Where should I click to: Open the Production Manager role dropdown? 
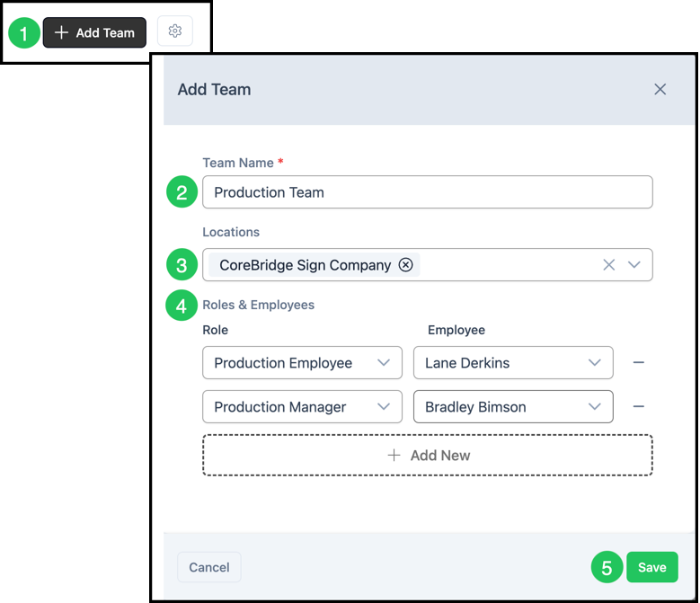pyautogui.click(x=302, y=406)
